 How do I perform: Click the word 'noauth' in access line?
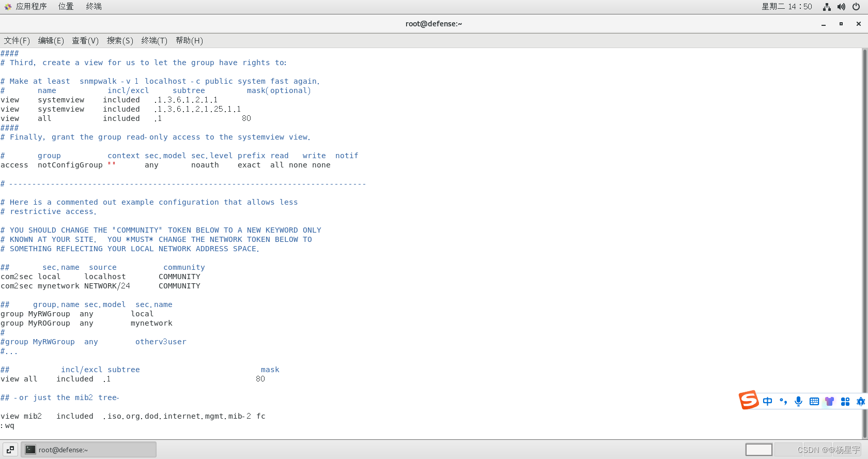pyautogui.click(x=205, y=165)
